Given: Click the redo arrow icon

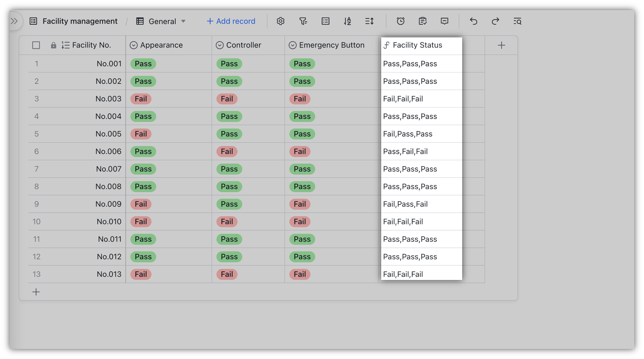Looking at the screenshot, I should point(495,21).
